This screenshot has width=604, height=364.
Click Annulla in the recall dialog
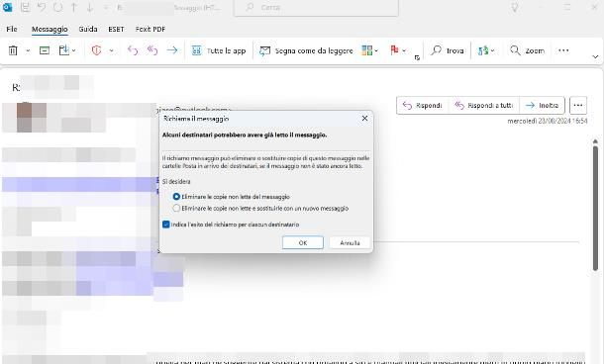pyautogui.click(x=350, y=242)
